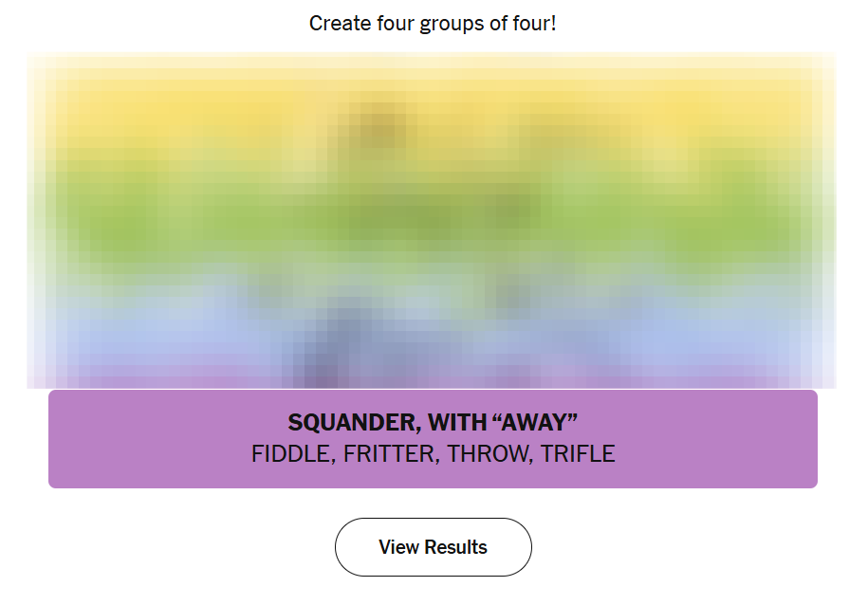Click the word FRITTER in purple group
Viewport: 868px width, 605px height.
pyautogui.click(x=389, y=454)
